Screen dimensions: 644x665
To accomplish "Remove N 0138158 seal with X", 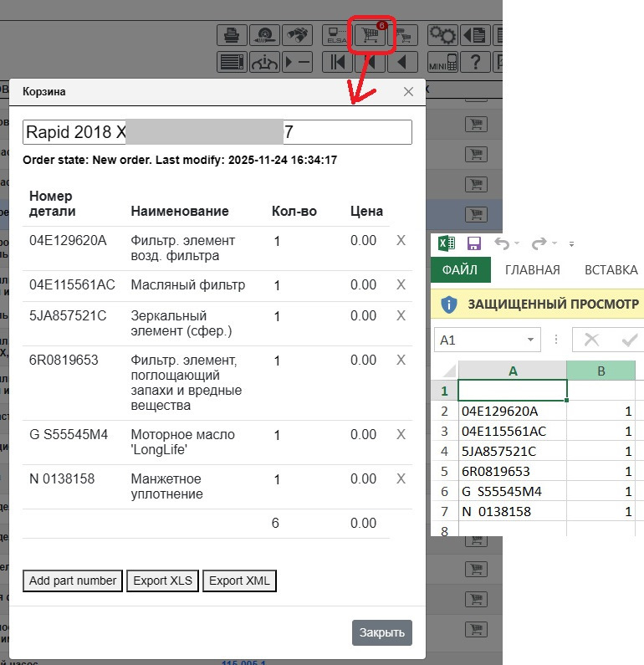I will [401, 478].
